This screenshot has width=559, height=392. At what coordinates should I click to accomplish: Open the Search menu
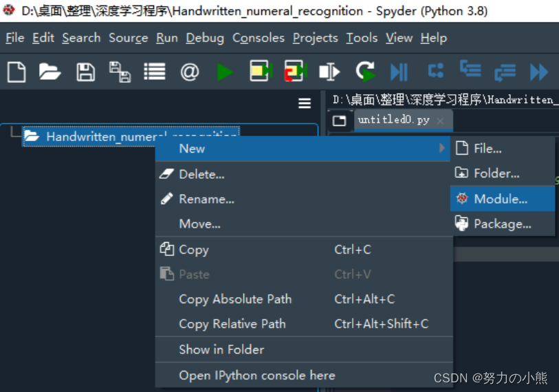(81, 38)
